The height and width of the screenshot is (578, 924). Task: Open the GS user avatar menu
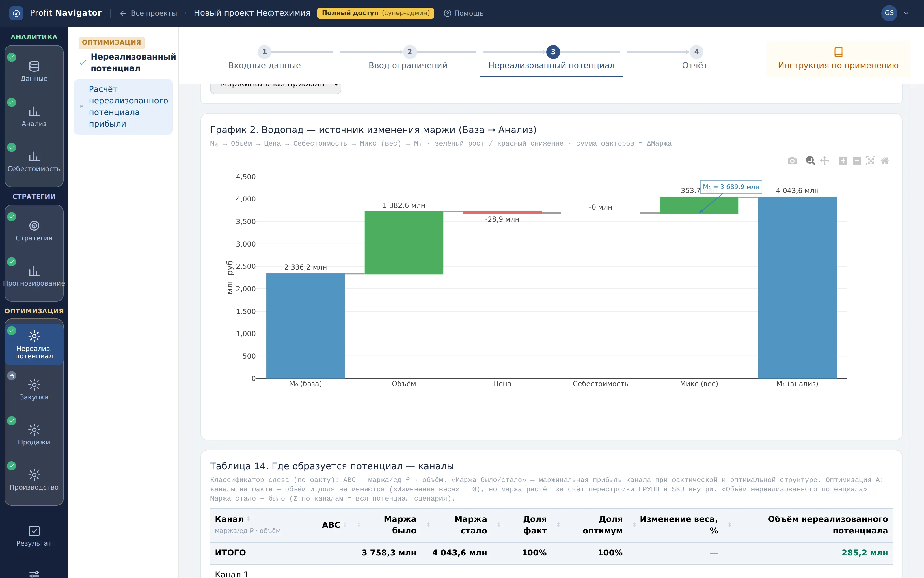pyautogui.click(x=889, y=13)
